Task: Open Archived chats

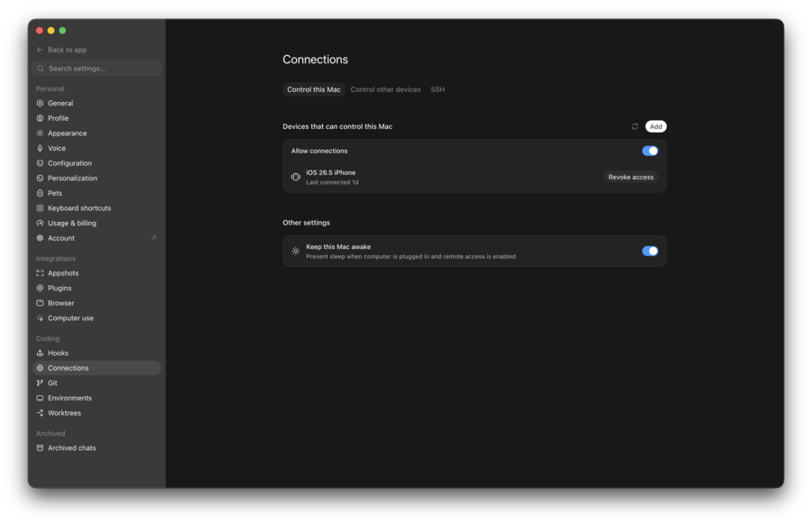Action: point(97,447)
